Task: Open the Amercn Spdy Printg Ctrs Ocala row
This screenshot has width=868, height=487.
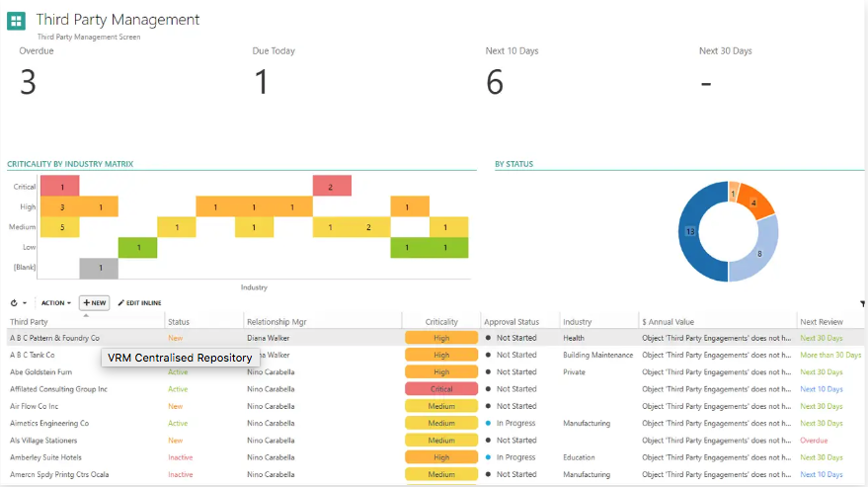Action: (434, 475)
